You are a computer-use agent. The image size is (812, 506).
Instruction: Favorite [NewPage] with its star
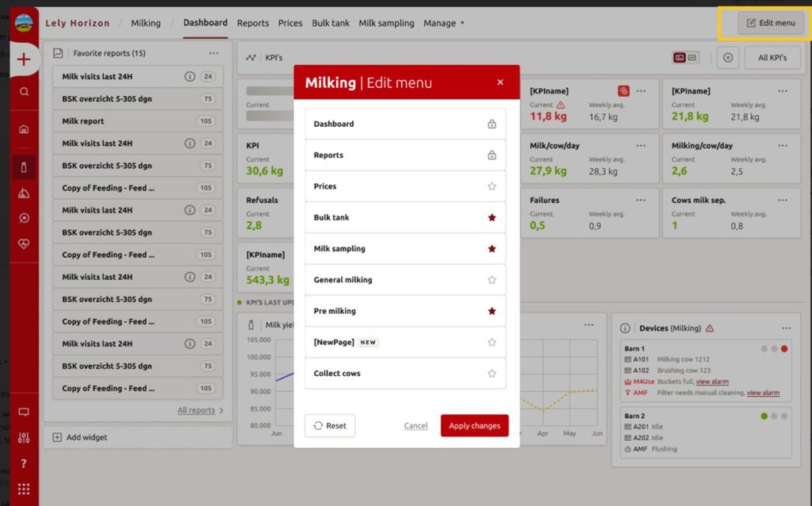coord(492,342)
